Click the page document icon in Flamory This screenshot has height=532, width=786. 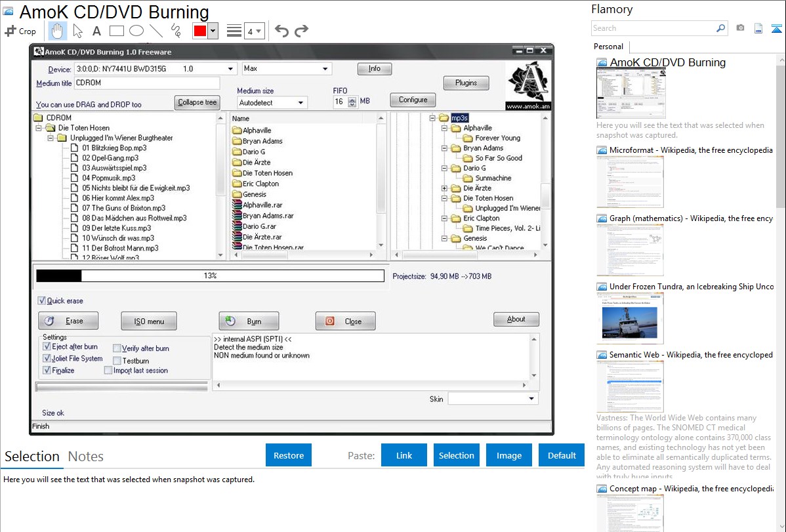(x=758, y=28)
